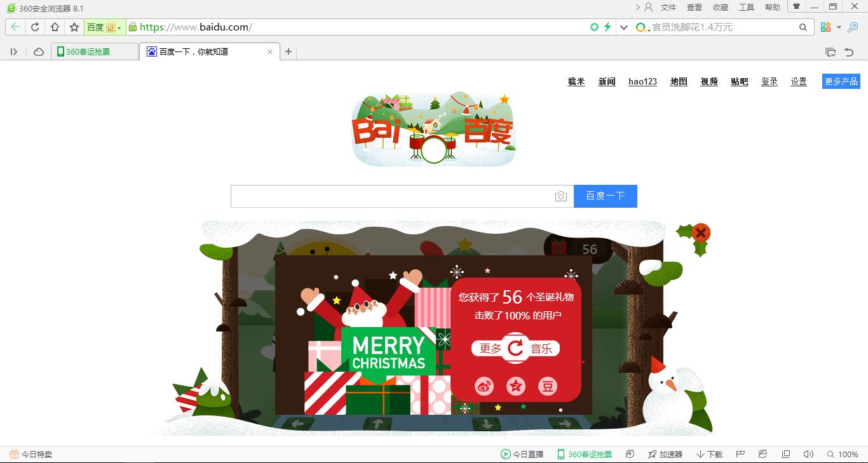868x463 pixels.
Task: Replay the game with the circular arrow button
Action: [x=515, y=348]
